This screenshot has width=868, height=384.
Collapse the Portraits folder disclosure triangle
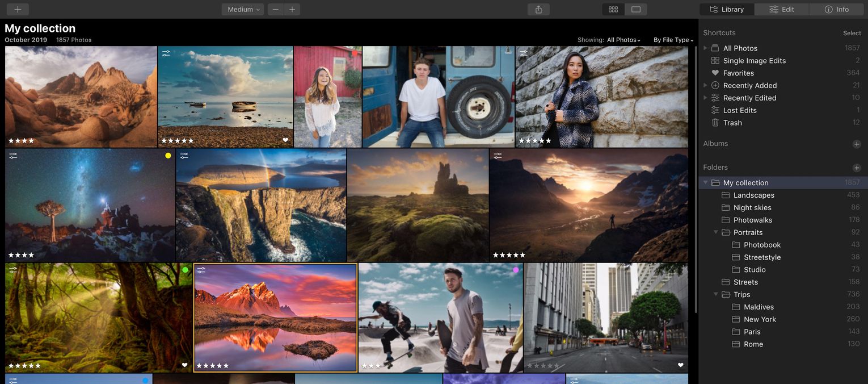pyautogui.click(x=716, y=232)
